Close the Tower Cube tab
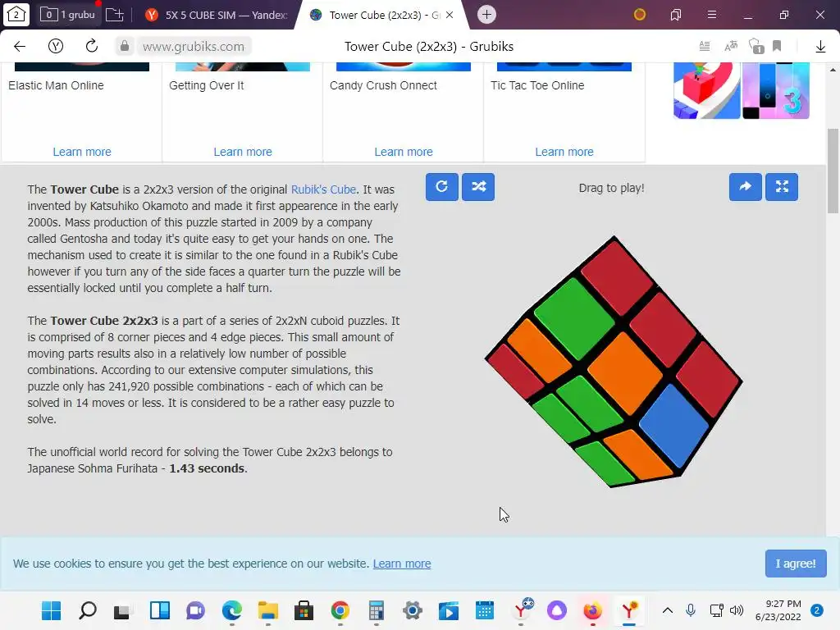840x630 pixels. [x=450, y=15]
